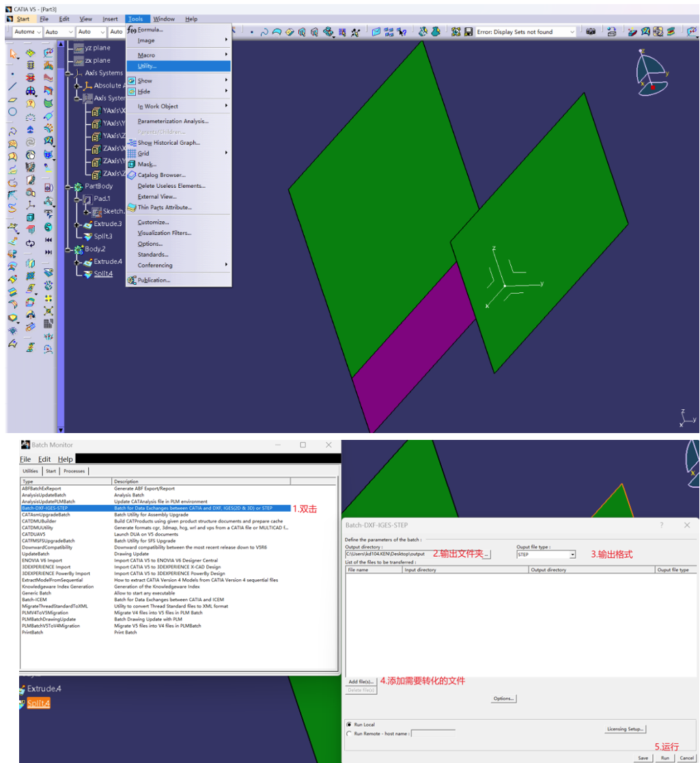Select Batch-DXF-IGES-STEP row in Batch Monitor

(x=156, y=508)
